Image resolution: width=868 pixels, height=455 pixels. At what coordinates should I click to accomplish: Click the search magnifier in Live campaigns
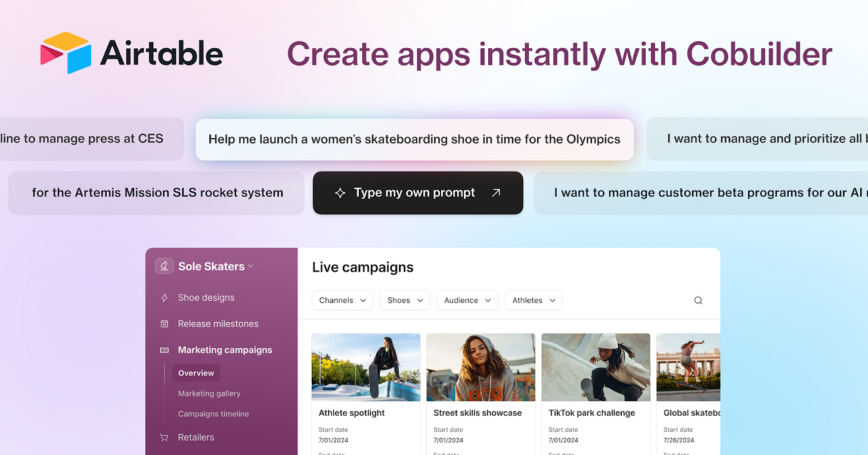click(698, 300)
